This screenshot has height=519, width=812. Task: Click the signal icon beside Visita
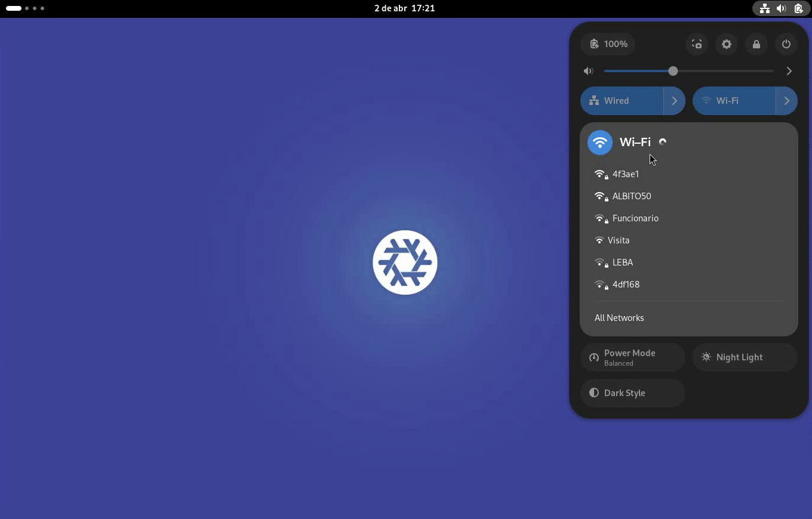pos(599,240)
